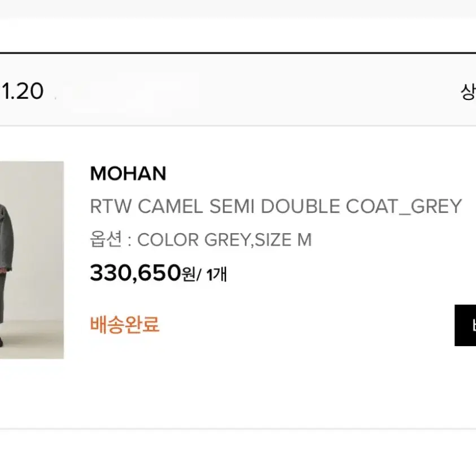
Task: Click the word SEMI in the product title
Action: (232, 207)
